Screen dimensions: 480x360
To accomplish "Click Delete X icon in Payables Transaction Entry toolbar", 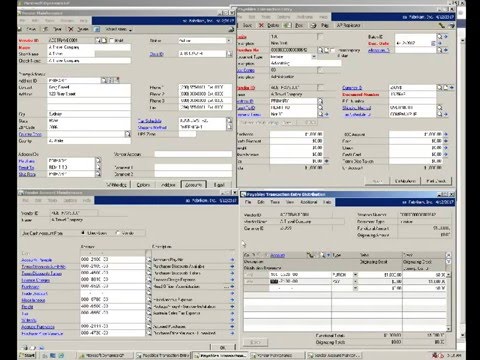I will point(261,25).
